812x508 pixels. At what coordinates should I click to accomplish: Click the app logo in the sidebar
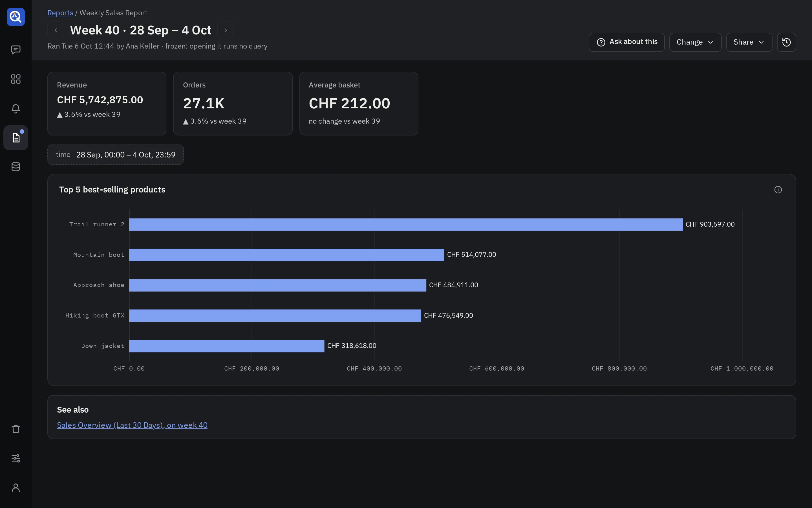coord(16,17)
